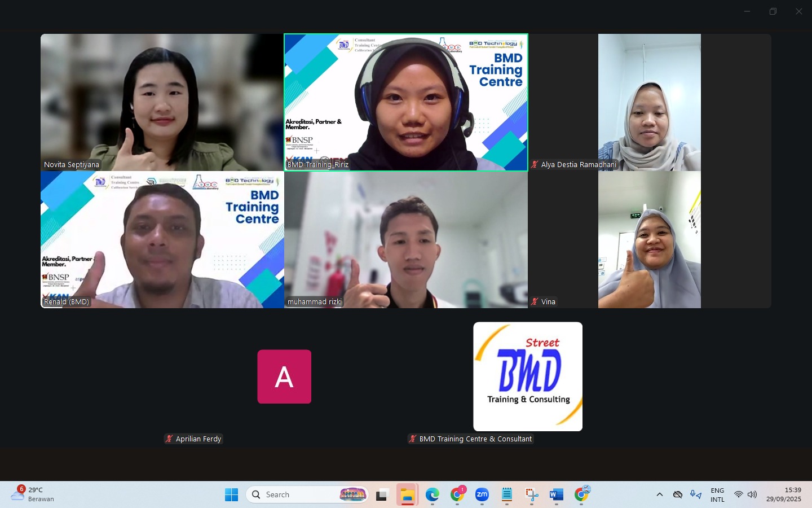The height and width of the screenshot is (508, 812).
Task: Open the Zoom app in the taskbar
Action: coord(482,495)
